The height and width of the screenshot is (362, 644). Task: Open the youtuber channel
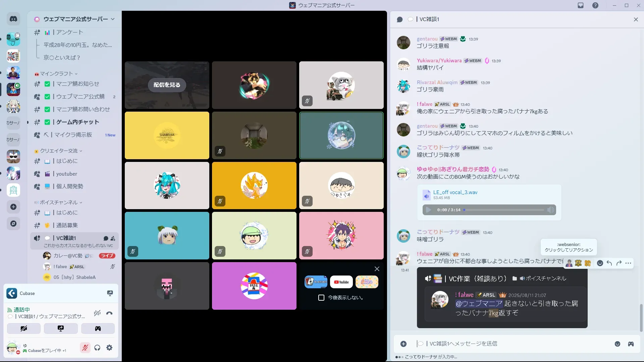pyautogui.click(x=66, y=174)
